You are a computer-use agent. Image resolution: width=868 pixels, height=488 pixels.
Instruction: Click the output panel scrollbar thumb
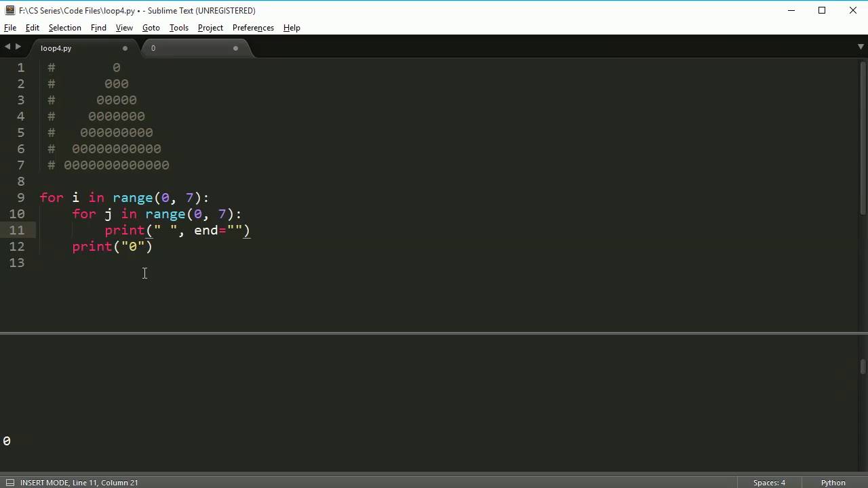tap(863, 367)
